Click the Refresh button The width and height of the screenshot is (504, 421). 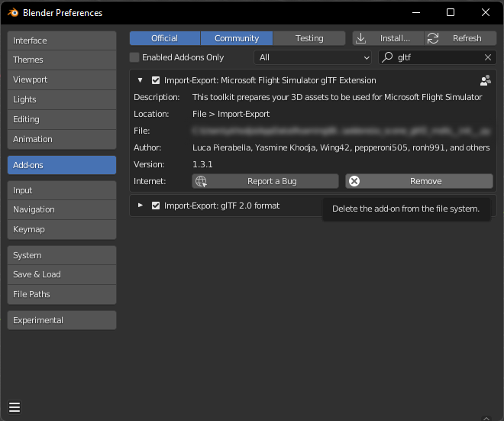(x=460, y=38)
